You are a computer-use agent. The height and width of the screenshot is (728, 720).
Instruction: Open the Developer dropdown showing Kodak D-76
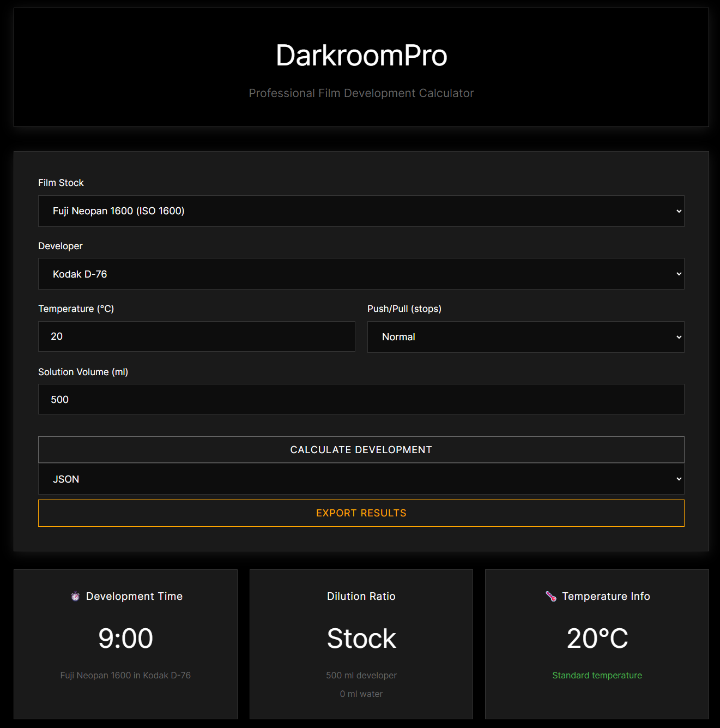point(361,274)
